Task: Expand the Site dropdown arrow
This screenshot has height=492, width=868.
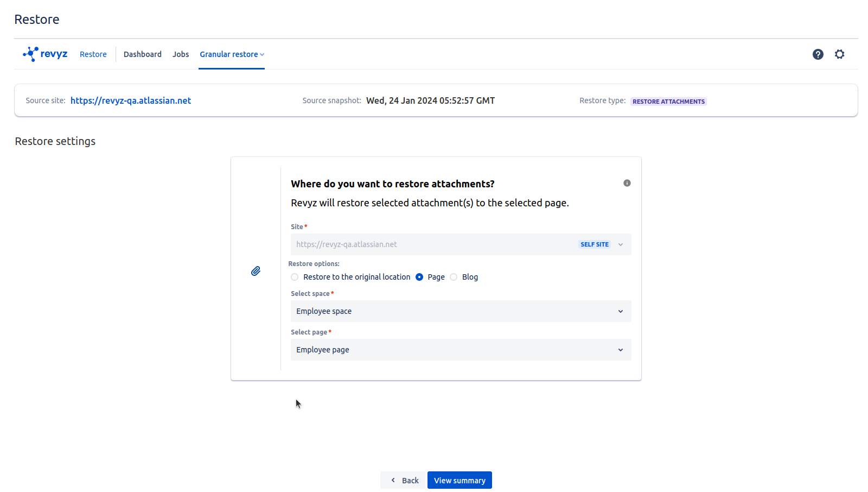Action: [621, 244]
